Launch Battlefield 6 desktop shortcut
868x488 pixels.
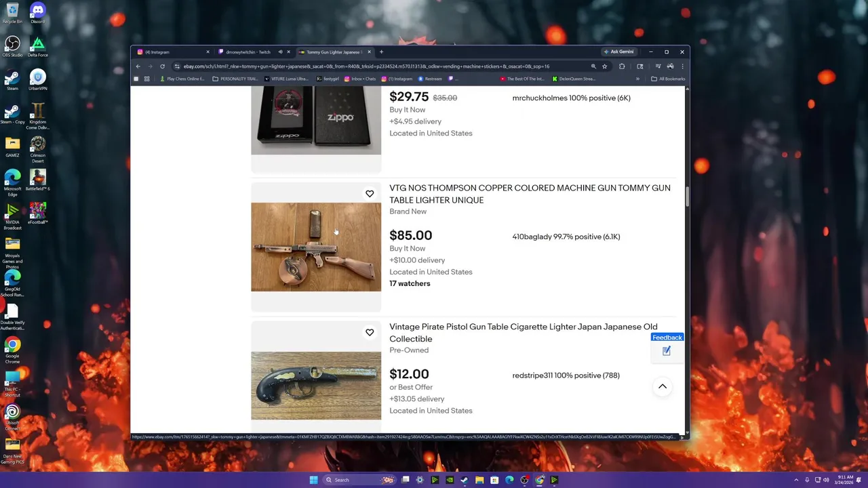pyautogui.click(x=37, y=180)
